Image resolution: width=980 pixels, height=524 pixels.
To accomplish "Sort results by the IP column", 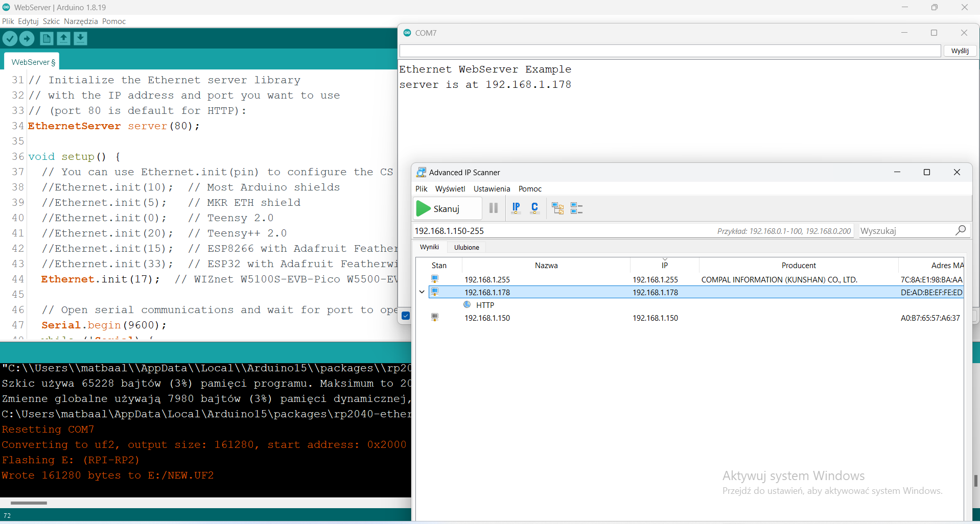I will (664, 265).
